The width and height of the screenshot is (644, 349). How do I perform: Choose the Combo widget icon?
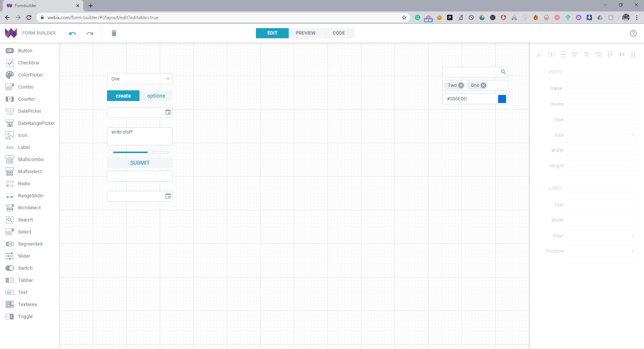pos(10,87)
